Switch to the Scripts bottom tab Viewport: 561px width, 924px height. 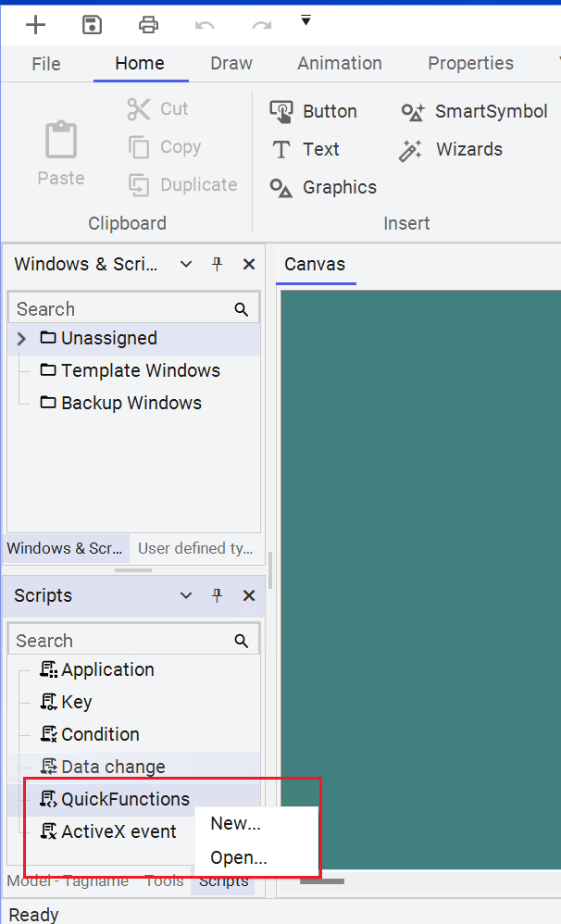(x=223, y=881)
